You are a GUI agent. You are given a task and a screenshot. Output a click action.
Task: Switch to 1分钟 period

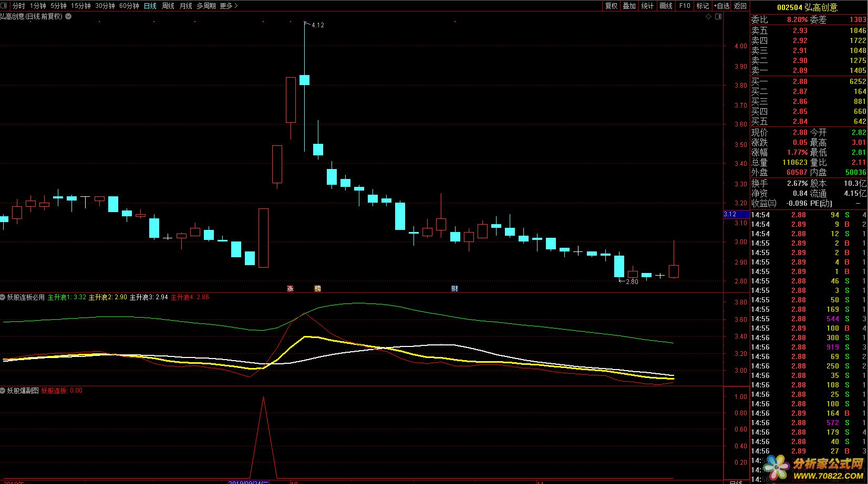[38, 6]
